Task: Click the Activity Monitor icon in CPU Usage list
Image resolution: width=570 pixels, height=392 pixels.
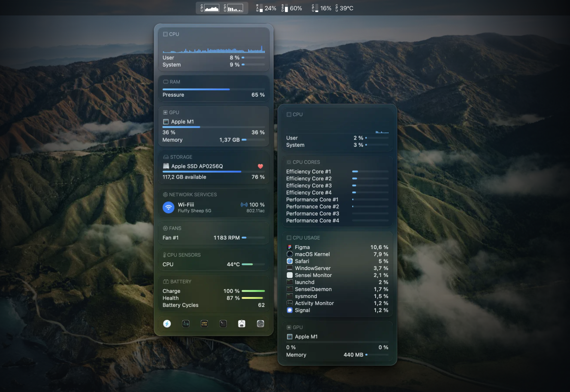Action: 290,303
